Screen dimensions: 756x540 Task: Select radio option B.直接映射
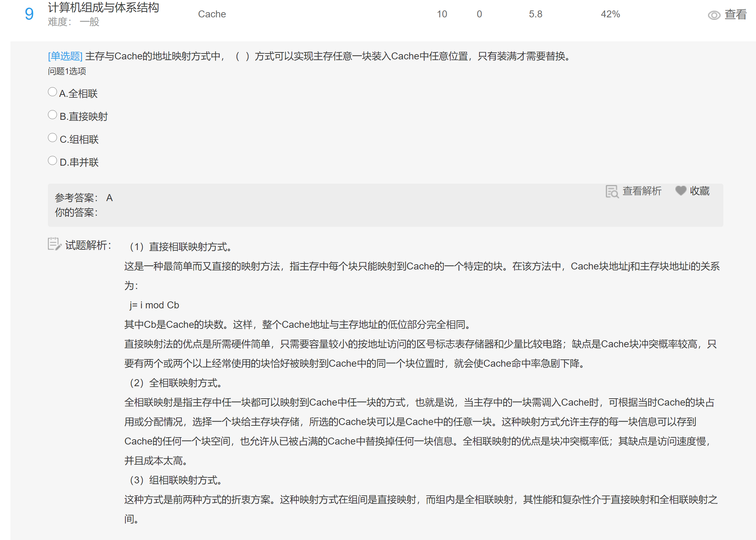[x=52, y=115]
